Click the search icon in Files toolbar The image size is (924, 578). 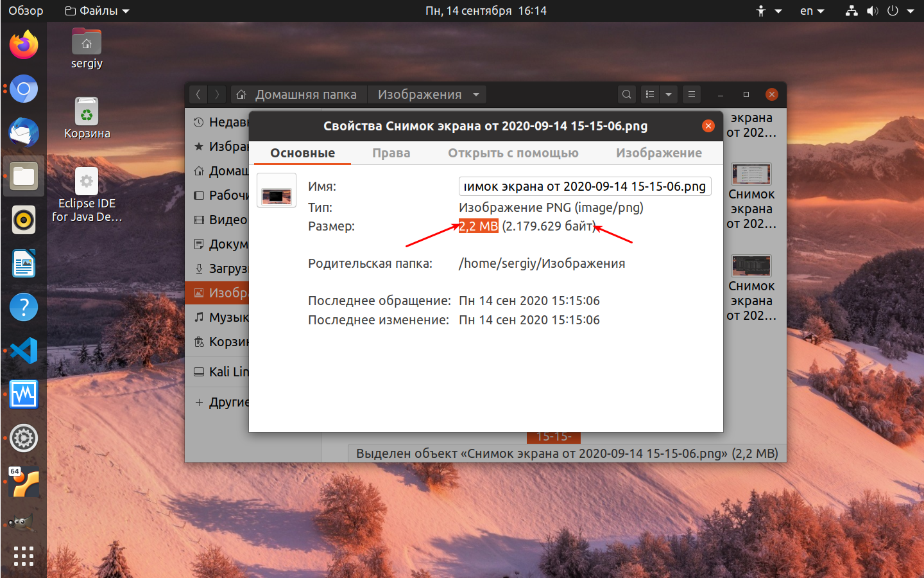pyautogui.click(x=627, y=94)
